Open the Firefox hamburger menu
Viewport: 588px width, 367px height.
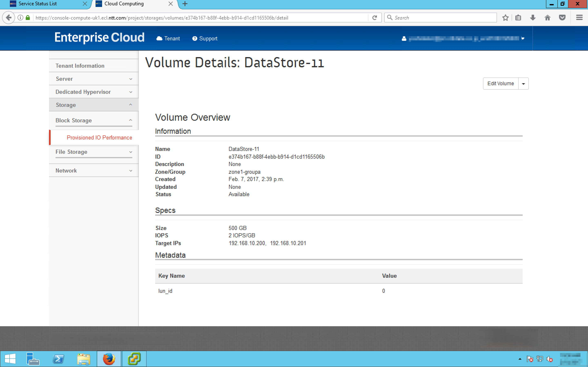tap(579, 18)
